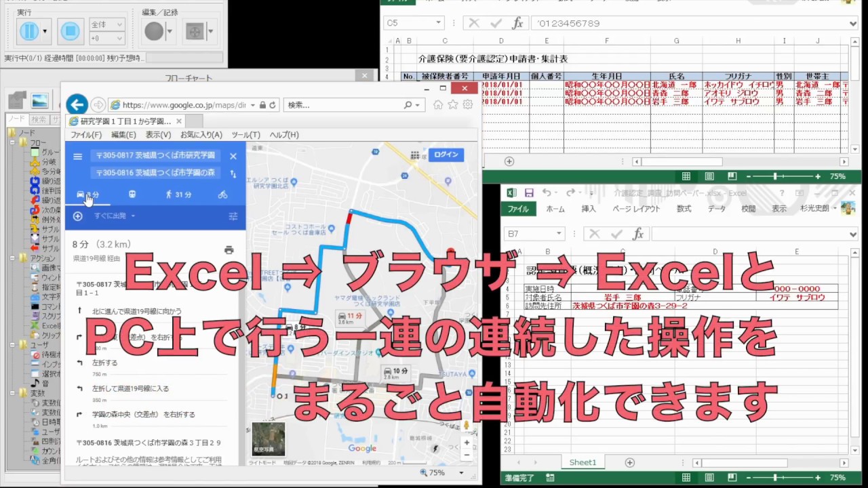The height and width of the screenshot is (488, 868).
Task: Open the ヘルプ(H) menu in browser
Action: pyautogui.click(x=284, y=135)
